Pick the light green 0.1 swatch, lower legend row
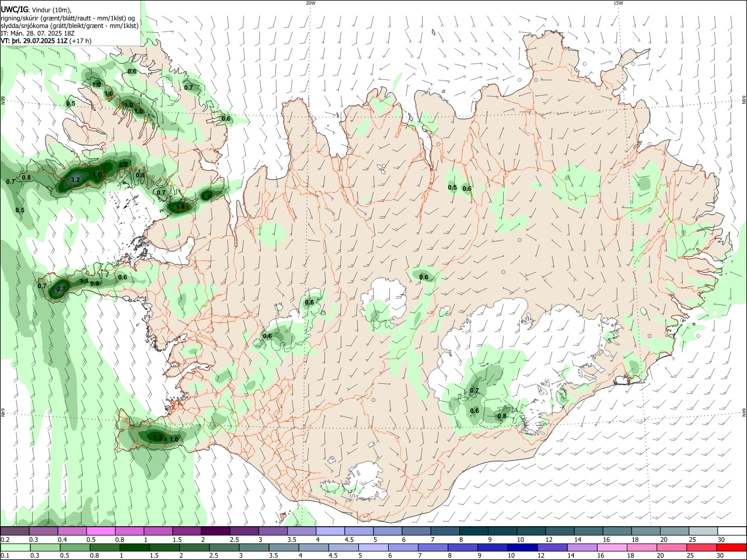This screenshot has width=747, height=560. [x=16, y=547]
